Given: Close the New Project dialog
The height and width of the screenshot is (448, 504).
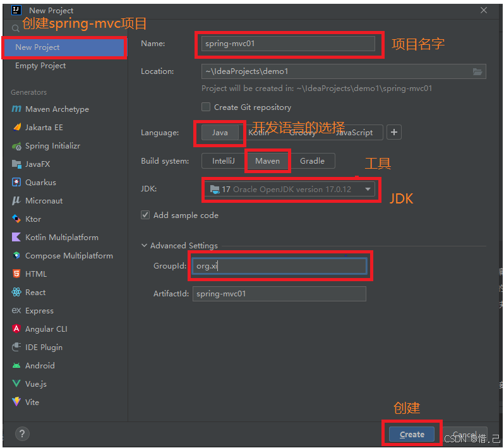Looking at the screenshot, I should [x=484, y=10].
